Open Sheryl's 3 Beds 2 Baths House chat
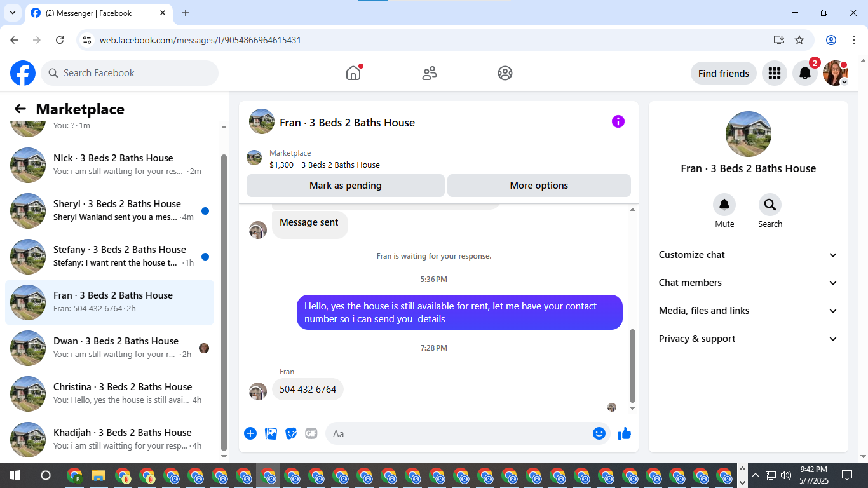The image size is (868, 488). (109, 211)
